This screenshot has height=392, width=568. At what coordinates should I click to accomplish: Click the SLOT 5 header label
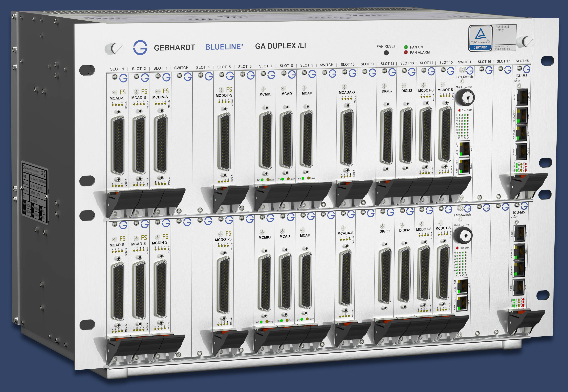click(x=224, y=67)
